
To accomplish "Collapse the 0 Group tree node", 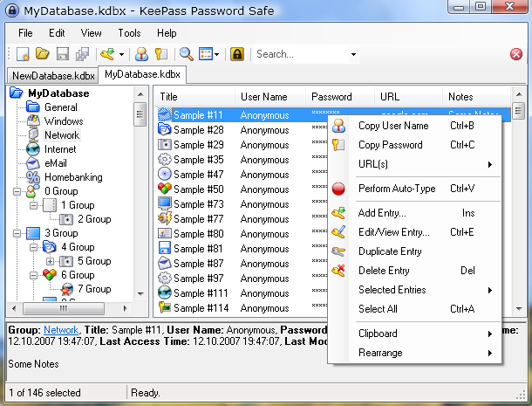I will coord(17,191).
